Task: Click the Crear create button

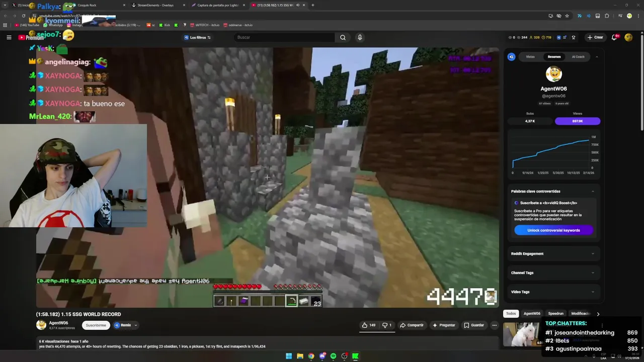Action: [x=595, y=37]
